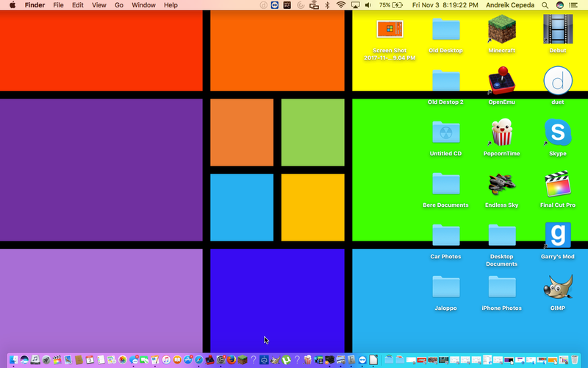588x368 pixels.
Task: Open the Finder menu
Action: [x=35, y=5]
